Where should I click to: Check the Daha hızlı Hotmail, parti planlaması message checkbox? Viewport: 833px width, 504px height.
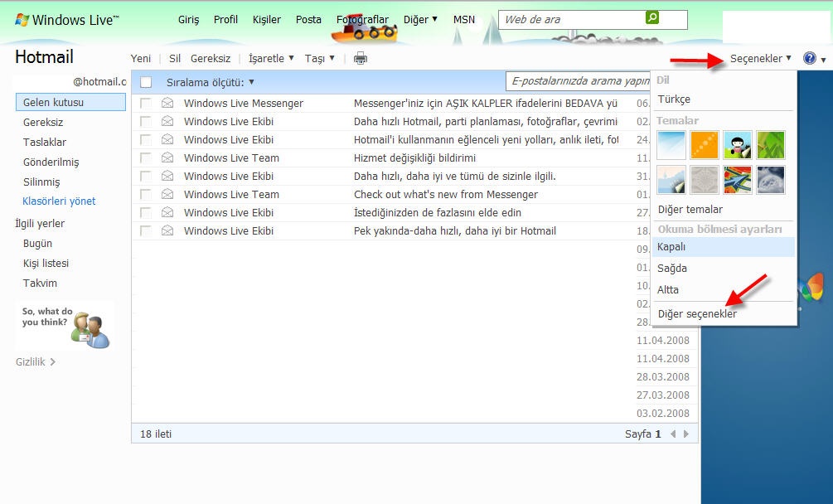pyautogui.click(x=145, y=122)
